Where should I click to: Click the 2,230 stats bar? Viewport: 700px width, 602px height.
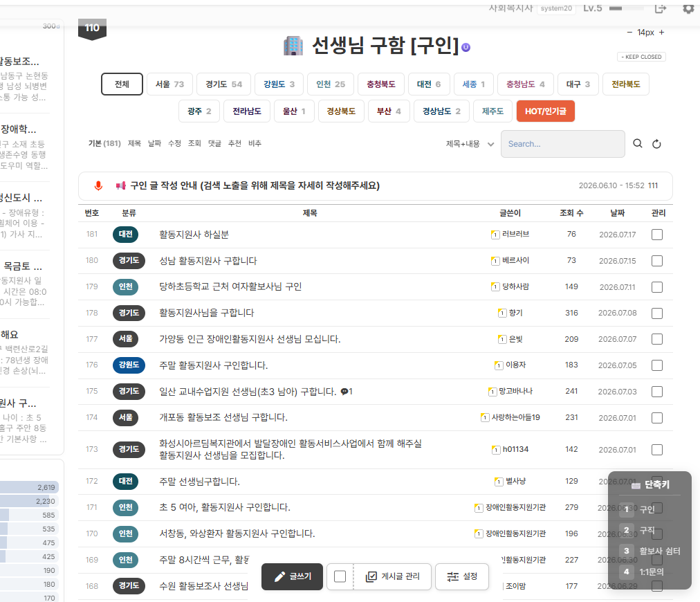(30, 501)
